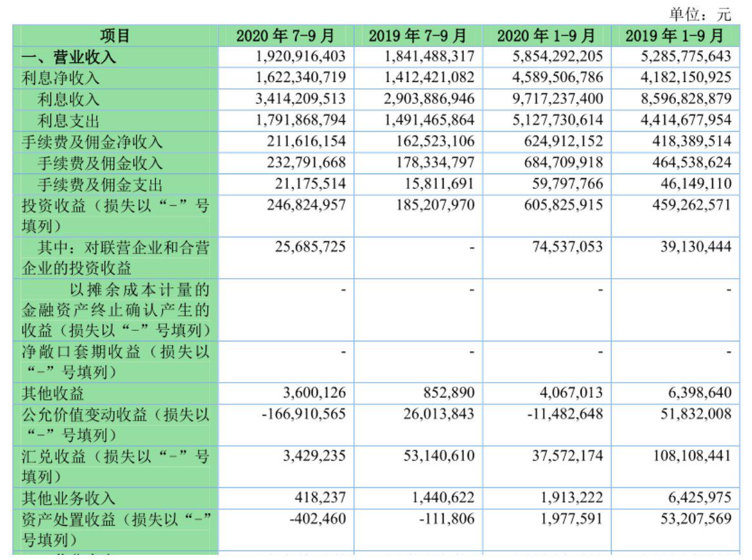Click the 2019年7-9月 column header
Screen dimensions: 752x560
click(x=417, y=35)
